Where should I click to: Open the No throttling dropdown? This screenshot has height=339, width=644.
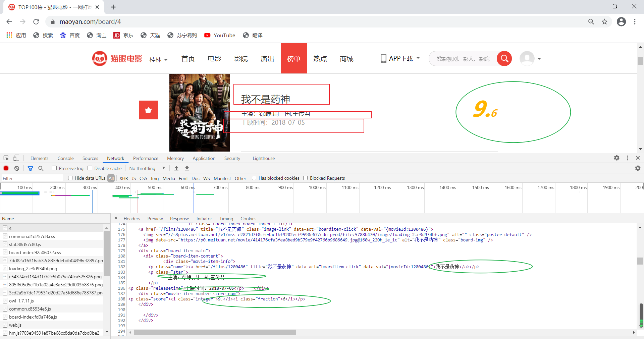click(x=147, y=168)
